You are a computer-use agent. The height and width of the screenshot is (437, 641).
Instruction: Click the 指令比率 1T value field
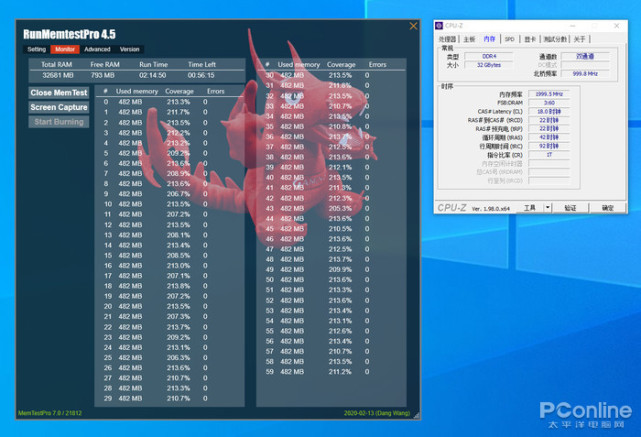(549, 155)
